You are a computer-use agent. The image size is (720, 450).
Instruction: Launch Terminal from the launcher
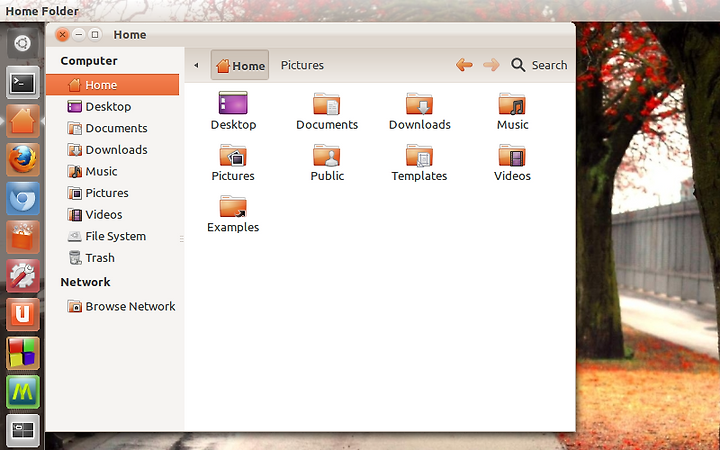pos(22,83)
